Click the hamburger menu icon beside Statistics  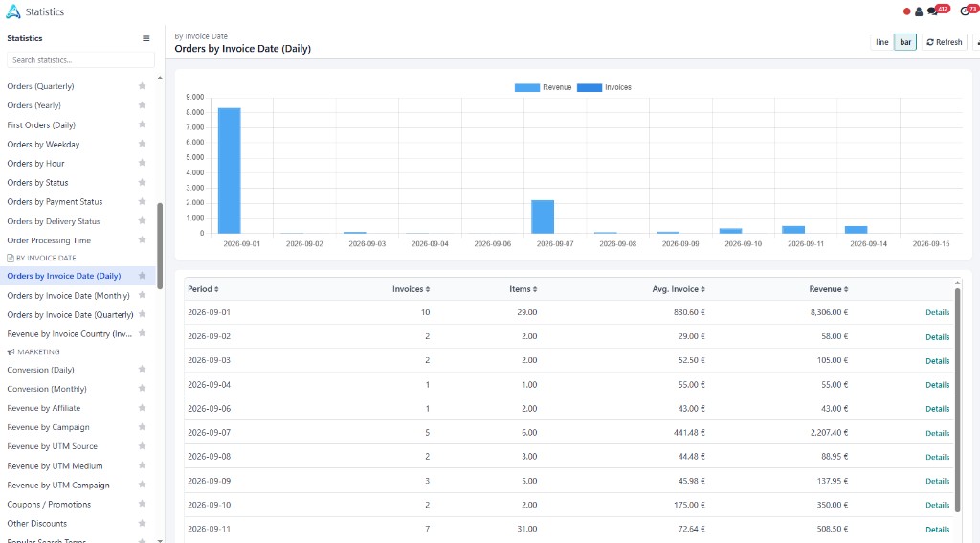tap(145, 38)
